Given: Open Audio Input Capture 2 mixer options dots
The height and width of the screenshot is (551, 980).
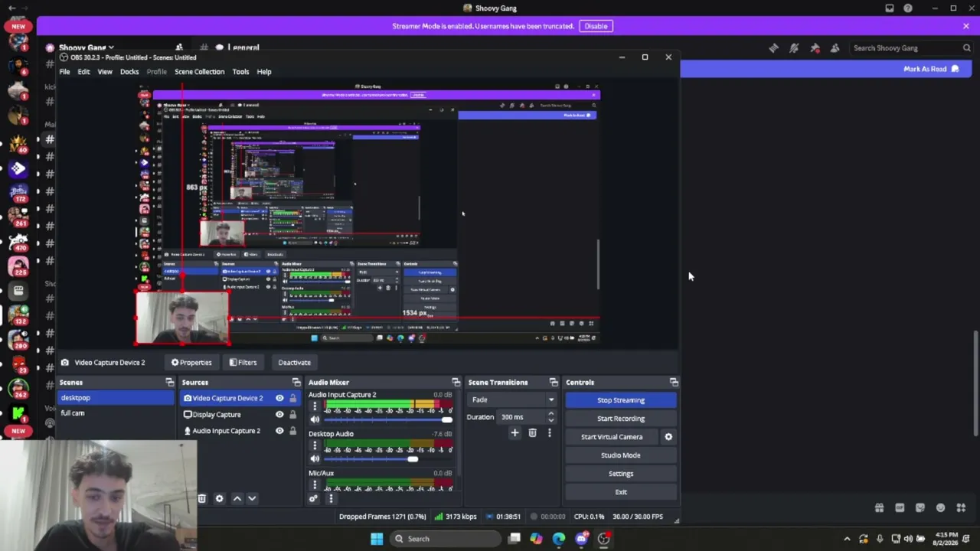Looking at the screenshot, I should click(x=314, y=406).
